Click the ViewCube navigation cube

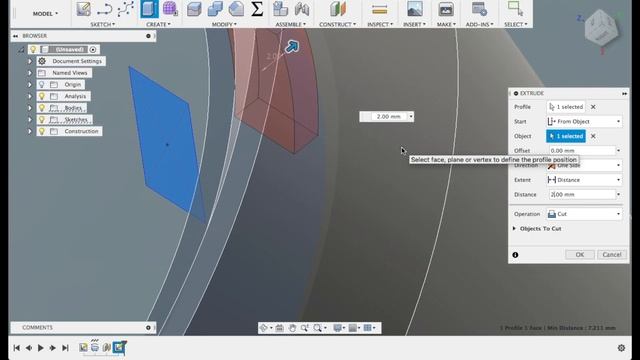(x=601, y=28)
